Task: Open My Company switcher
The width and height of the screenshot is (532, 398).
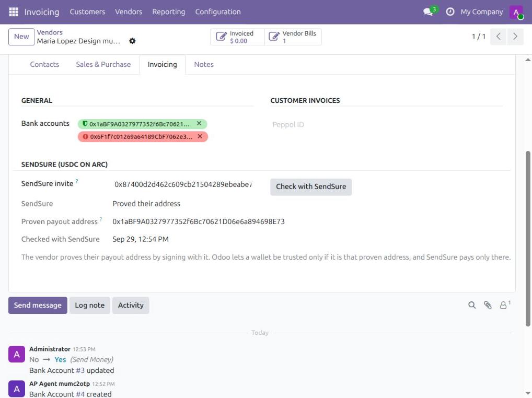Action: (x=481, y=12)
